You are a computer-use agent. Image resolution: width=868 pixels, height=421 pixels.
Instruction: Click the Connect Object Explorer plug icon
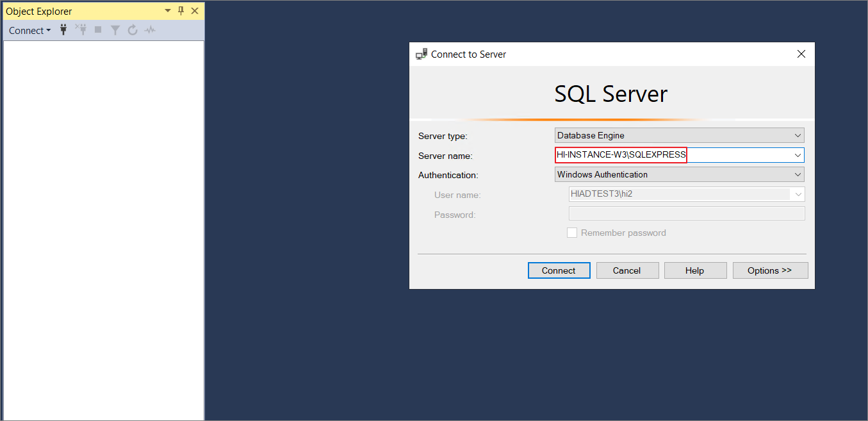[63, 29]
